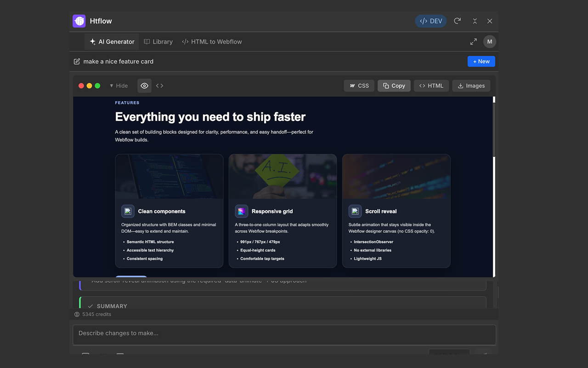Click the laptop code image on first card
Viewport: 588px width, 368px height.
click(x=169, y=176)
